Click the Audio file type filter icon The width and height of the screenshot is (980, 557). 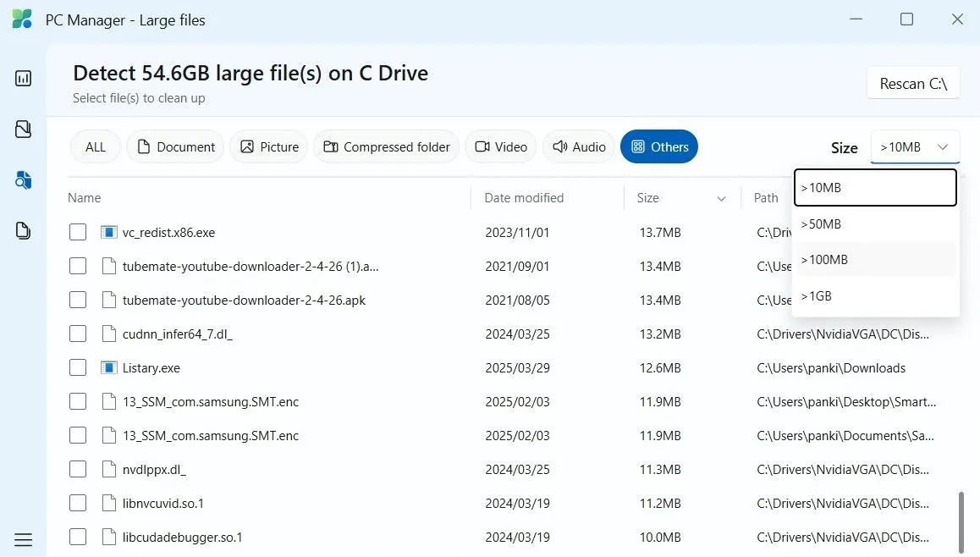(560, 146)
